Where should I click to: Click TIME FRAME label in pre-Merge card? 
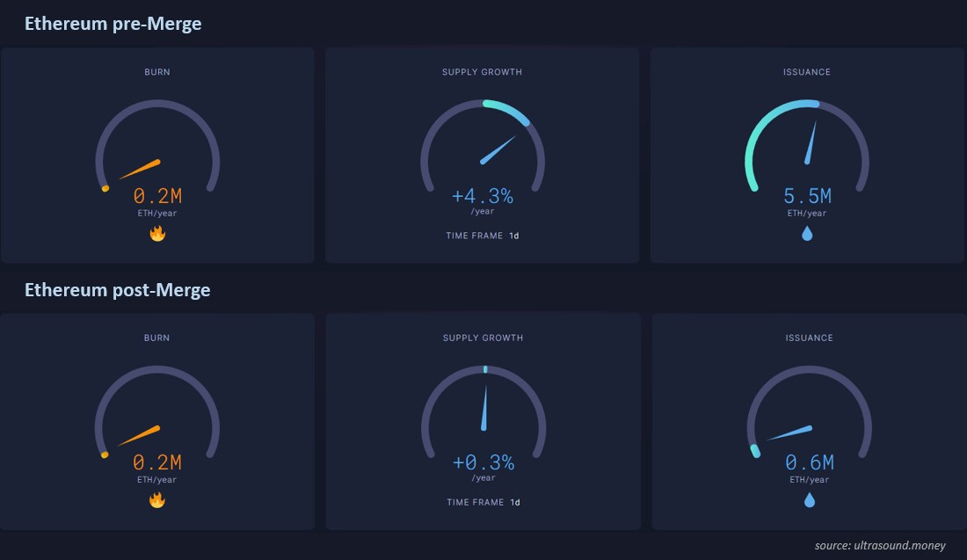click(474, 236)
